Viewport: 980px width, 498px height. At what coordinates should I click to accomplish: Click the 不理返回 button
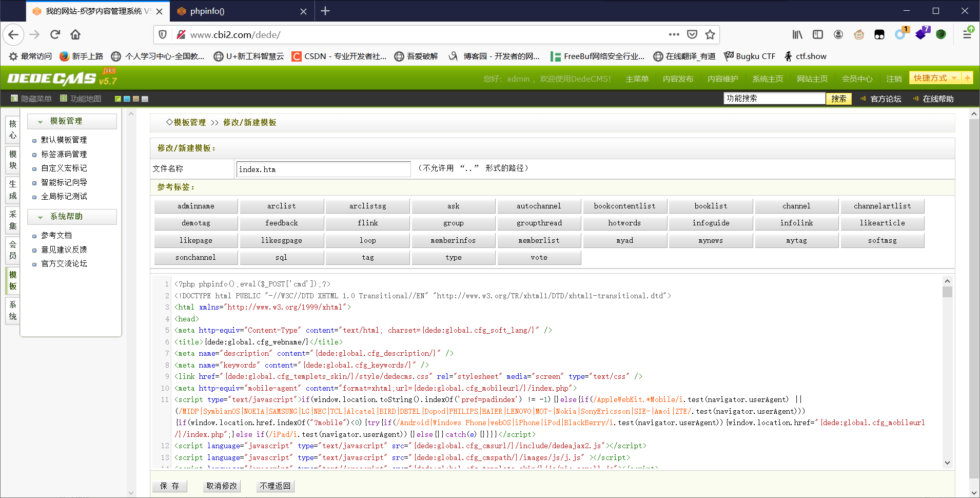(275, 486)
